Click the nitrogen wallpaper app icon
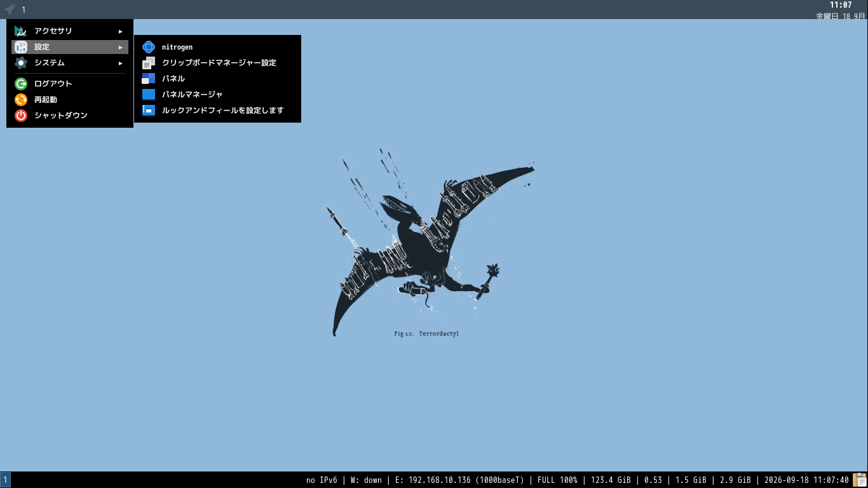This screenshot has width=868, height=488. pyautogui.click(x=149, y=47)
